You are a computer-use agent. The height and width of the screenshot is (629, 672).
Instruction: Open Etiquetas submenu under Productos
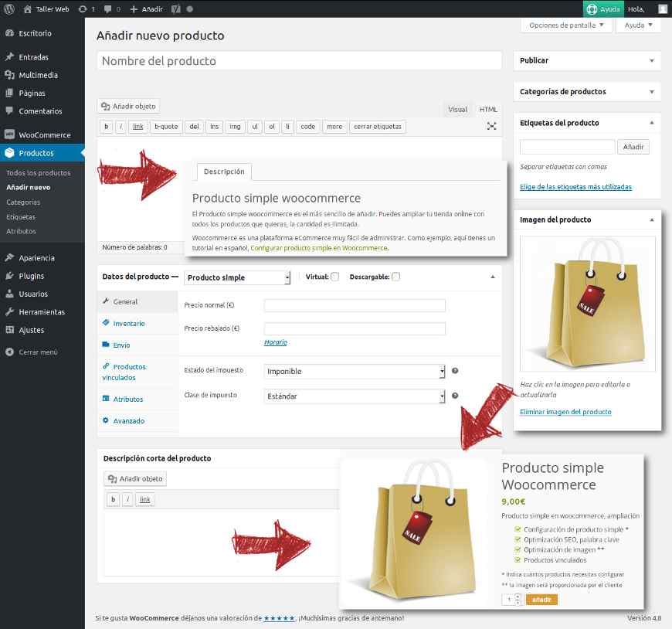pyautogui.click(x=21, y=217)
